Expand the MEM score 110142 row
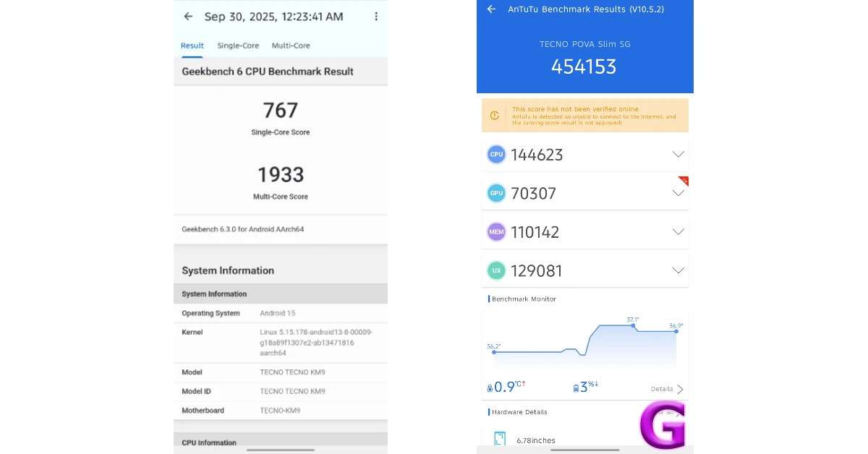The width and height of the screenshot is (868, 454). [x=678, y=232]
